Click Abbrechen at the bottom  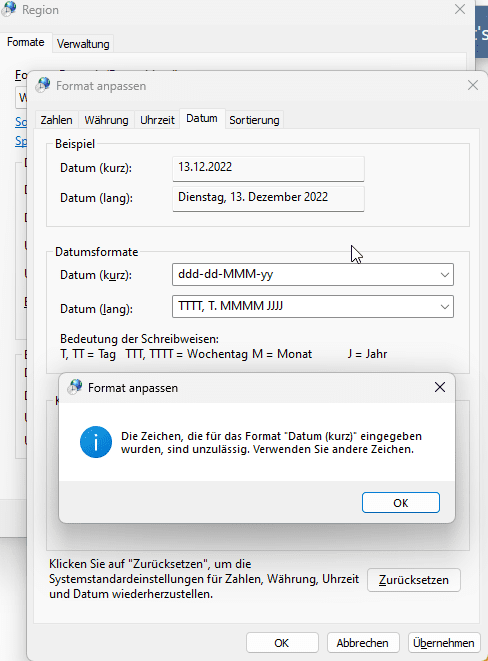(x=363, y=643)
